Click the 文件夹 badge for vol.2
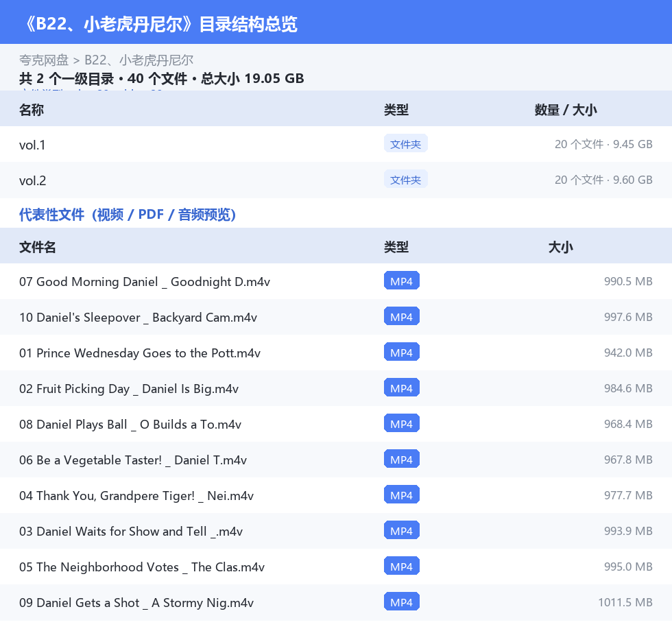Screen dimensions: 672x642 (x=405, y=180)
